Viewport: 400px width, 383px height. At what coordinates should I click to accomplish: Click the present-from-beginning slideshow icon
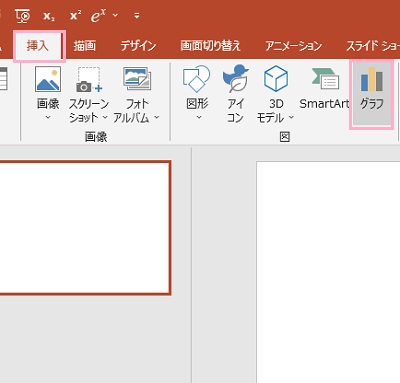click(23, 16)
